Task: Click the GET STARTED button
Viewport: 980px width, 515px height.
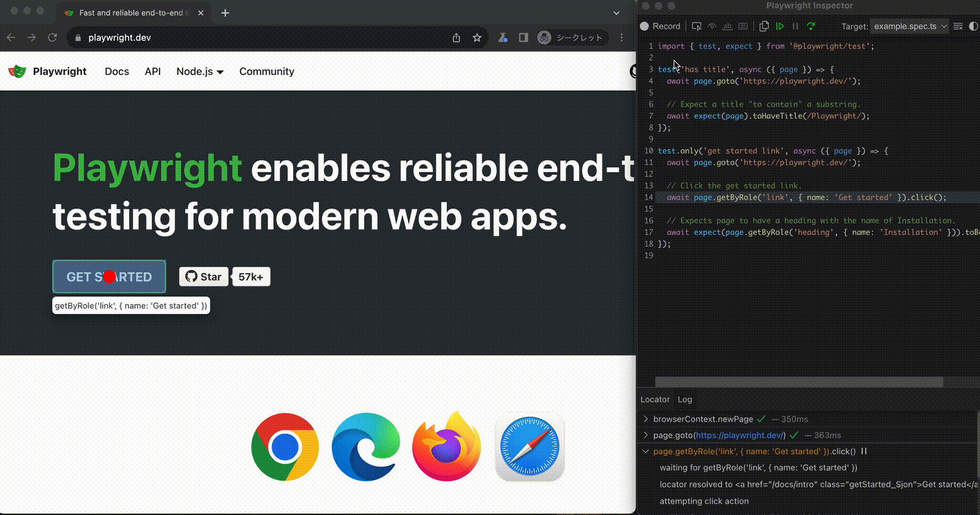Action: click(109, 277)
